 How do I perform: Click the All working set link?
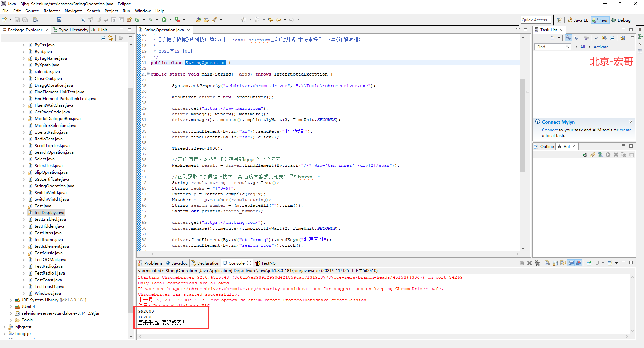582,47
